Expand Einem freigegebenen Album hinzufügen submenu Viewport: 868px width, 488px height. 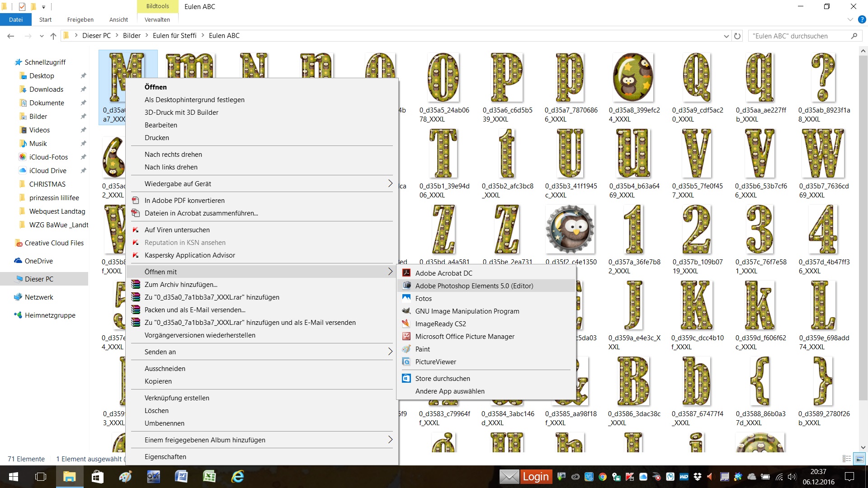(x=262, y=440)
